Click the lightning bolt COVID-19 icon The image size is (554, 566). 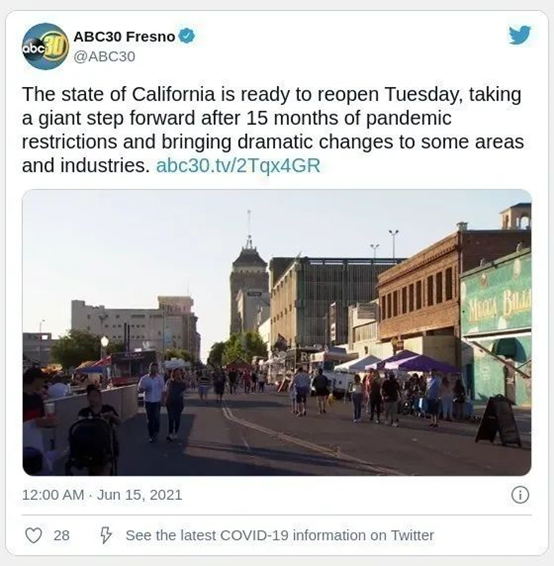click(105, 535)
